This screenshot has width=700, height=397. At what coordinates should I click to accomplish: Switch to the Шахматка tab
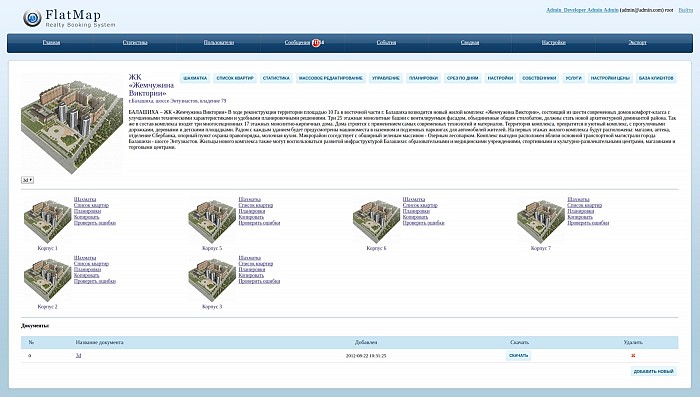tap(195, 78)
